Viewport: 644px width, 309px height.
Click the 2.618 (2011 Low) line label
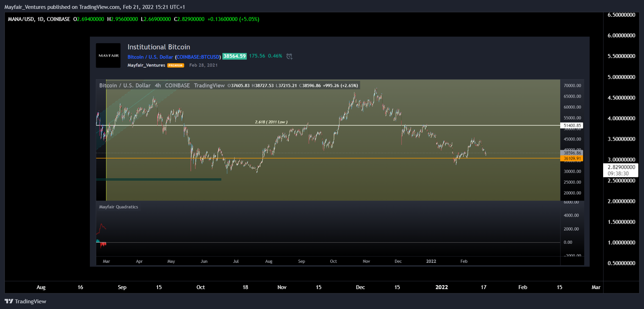[271, 122]
